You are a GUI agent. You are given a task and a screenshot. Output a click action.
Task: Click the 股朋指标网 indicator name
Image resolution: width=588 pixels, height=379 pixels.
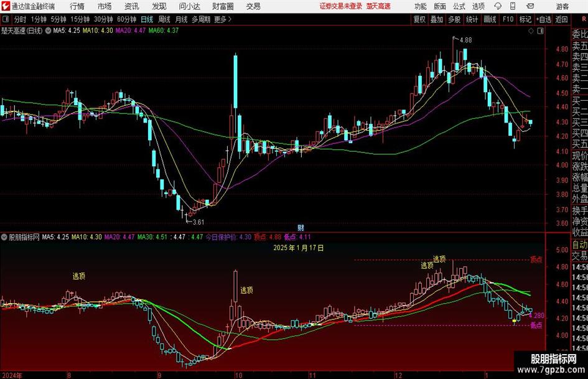coord(24,237)
